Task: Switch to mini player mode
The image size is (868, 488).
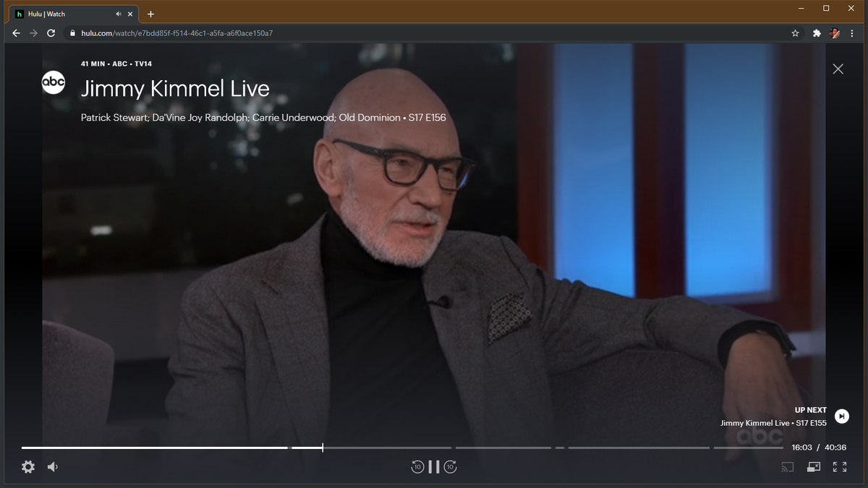Action: [x=814, y=467]
